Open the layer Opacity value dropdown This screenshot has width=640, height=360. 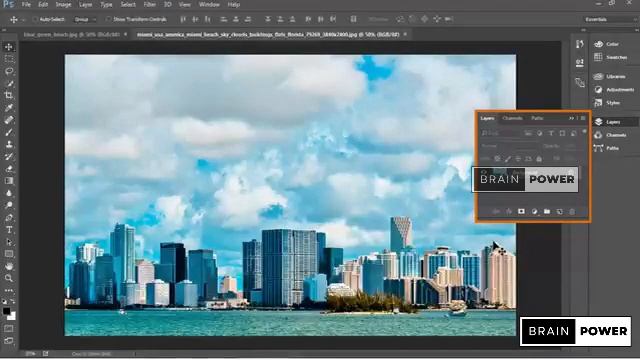pyautogui.click(x=570, y=146)
